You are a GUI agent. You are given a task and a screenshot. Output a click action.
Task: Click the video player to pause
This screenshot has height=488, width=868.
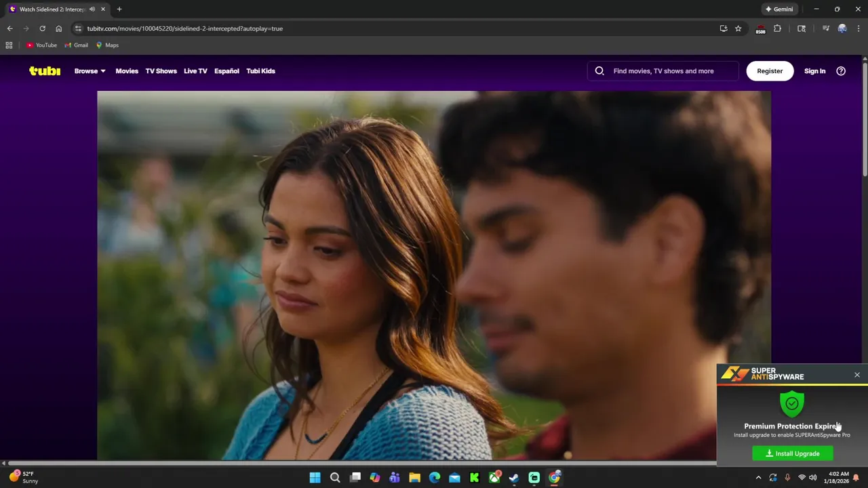434,275
